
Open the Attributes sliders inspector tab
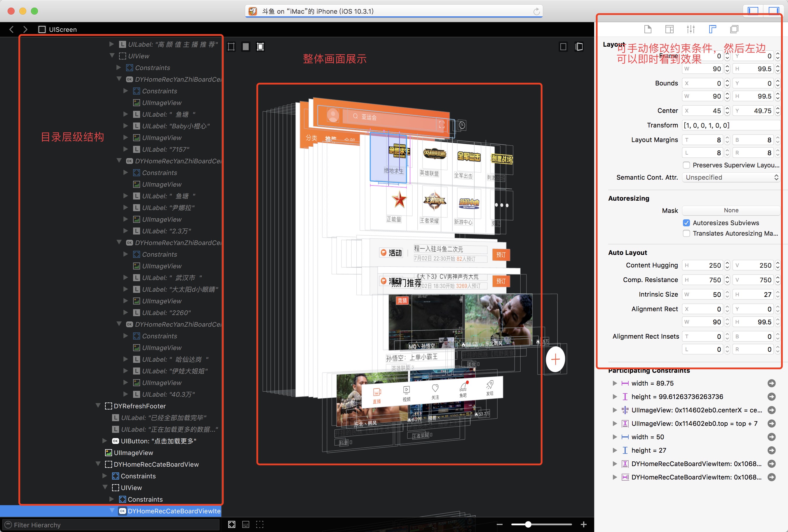691,29
